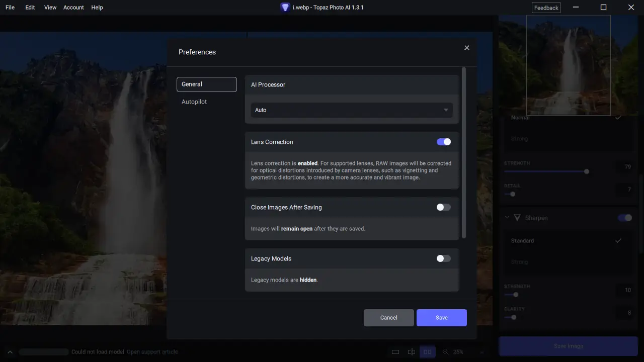
Task: Click the 'Preferences' dialog title
Action: (x=197, y=52)
